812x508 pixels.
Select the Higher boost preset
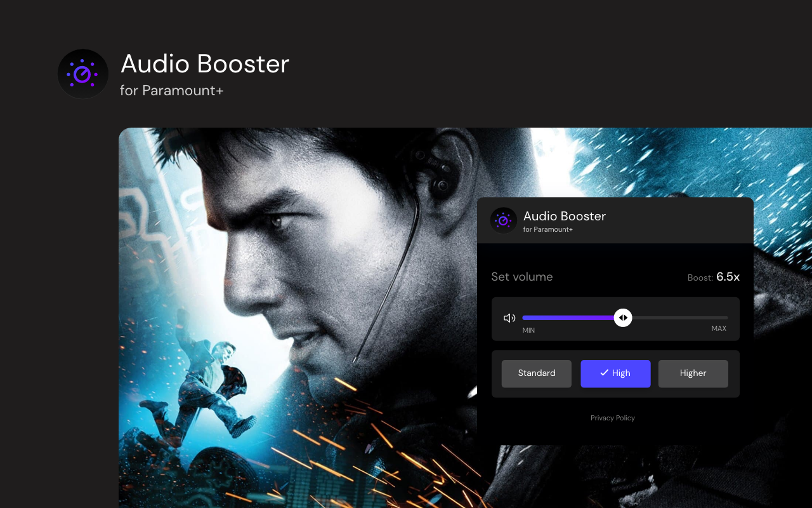coord(693,373)
